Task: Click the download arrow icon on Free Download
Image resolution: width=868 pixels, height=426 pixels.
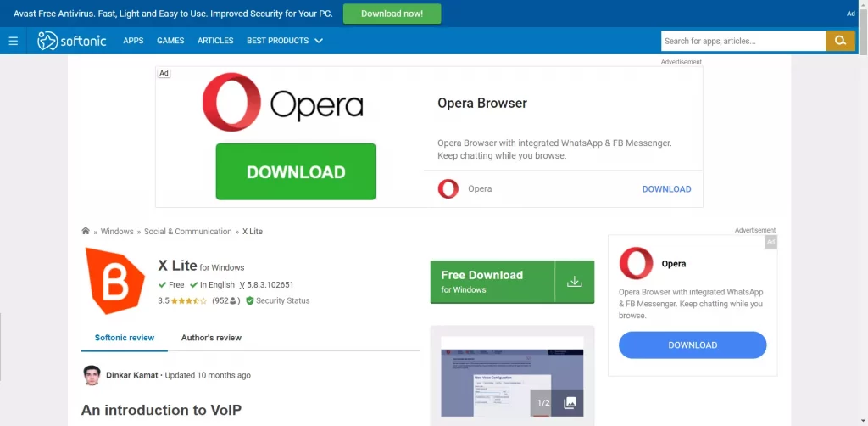Action: (x=575, y=282)
